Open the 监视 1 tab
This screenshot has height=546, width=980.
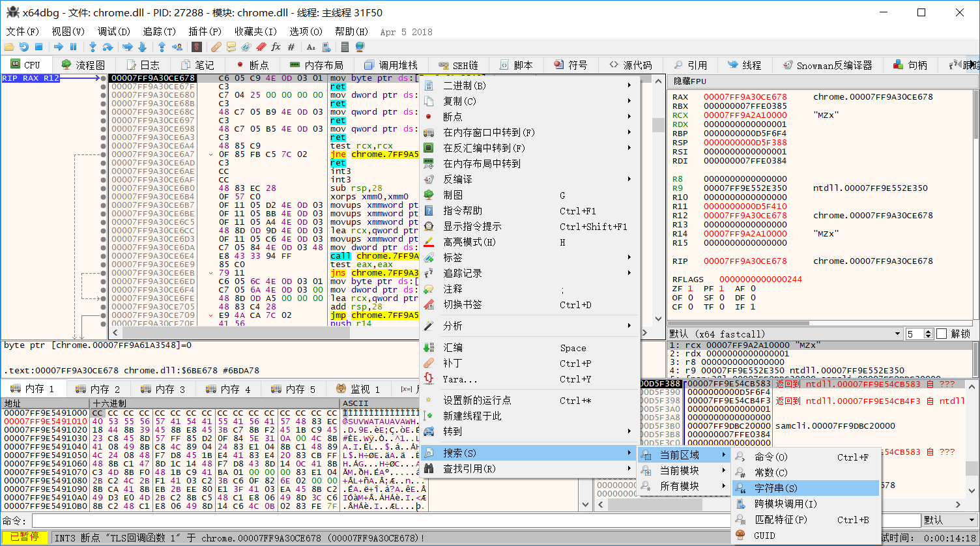coord(358,389)
